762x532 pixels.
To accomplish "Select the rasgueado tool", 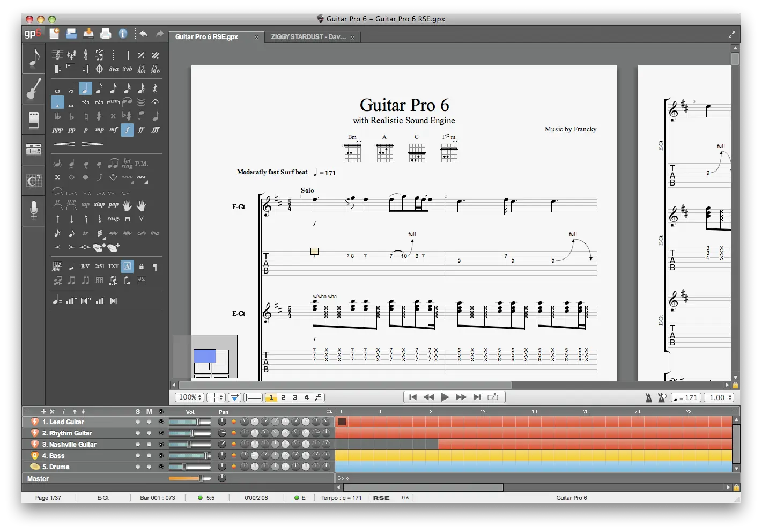I will click(113, 218).
